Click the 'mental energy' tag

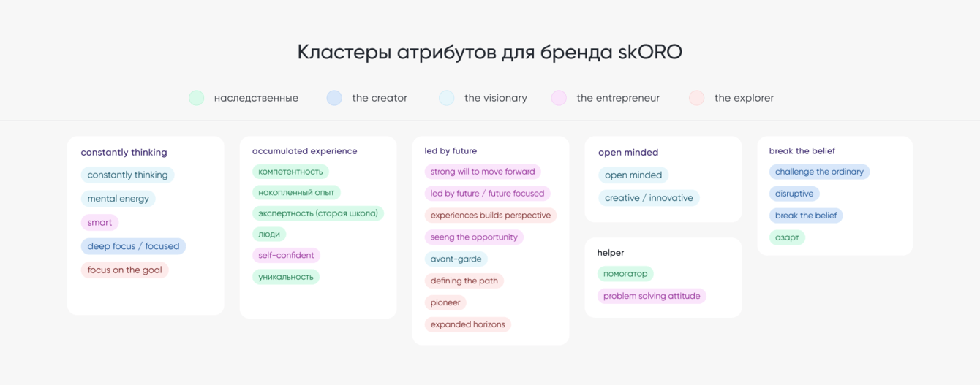pyautogui.click(x=118, y=199)
